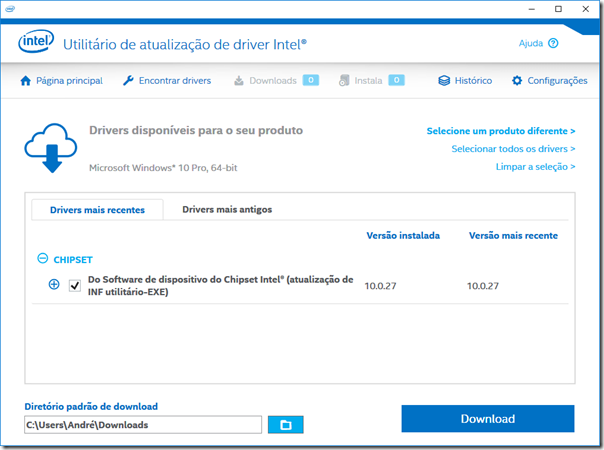This screenshot has height=450, width=604.
Task: Click latest version value 10.0.27
Action: point(483,286)
